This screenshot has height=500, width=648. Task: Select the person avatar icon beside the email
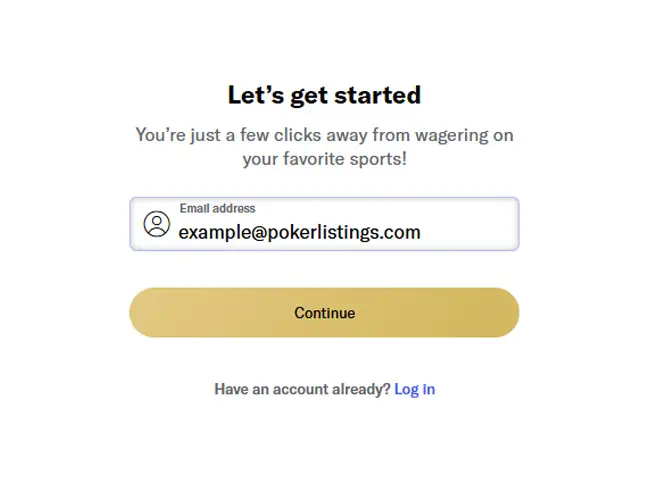click(x=157, y=224)
